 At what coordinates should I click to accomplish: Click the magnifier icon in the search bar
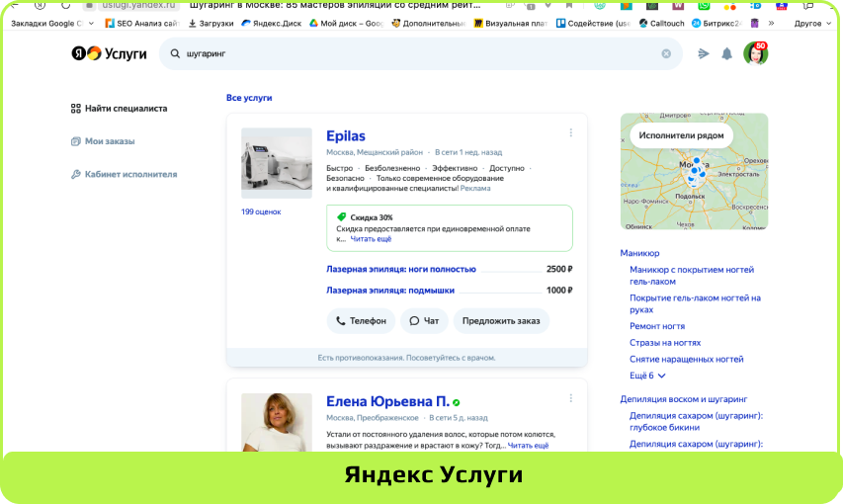[175, 53]
